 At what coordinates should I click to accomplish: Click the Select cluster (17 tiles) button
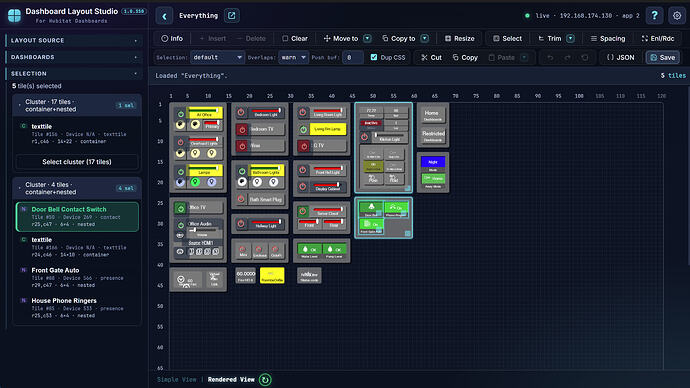point(77,162)
